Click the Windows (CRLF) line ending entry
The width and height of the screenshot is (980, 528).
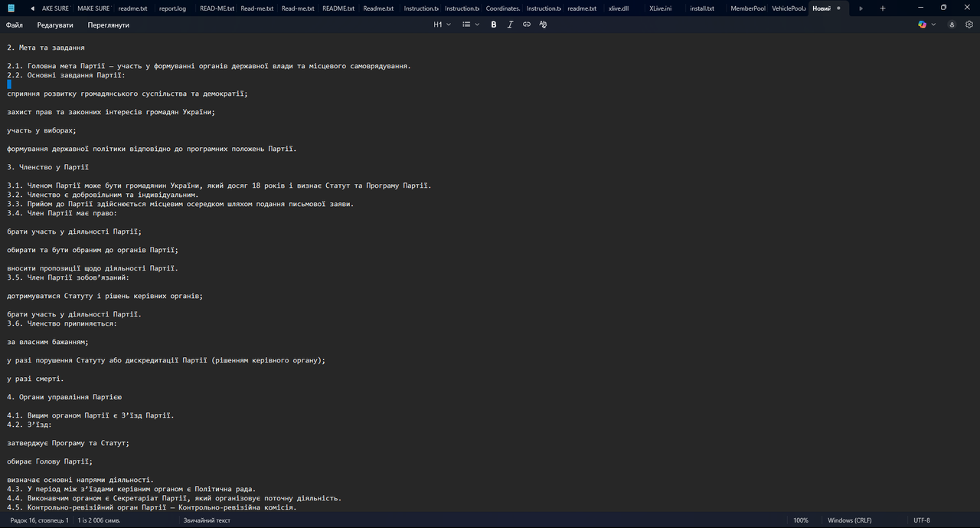coord(850,520)
